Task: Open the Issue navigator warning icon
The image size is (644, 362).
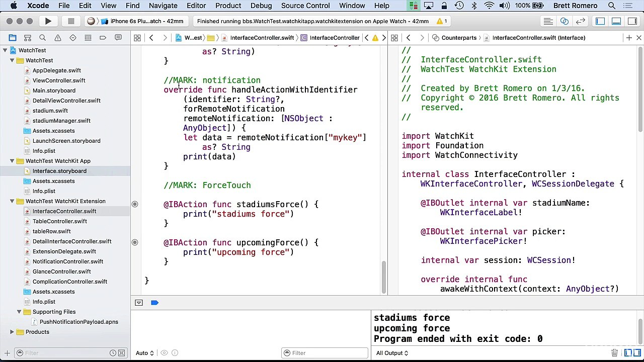Action: [58, 38]
